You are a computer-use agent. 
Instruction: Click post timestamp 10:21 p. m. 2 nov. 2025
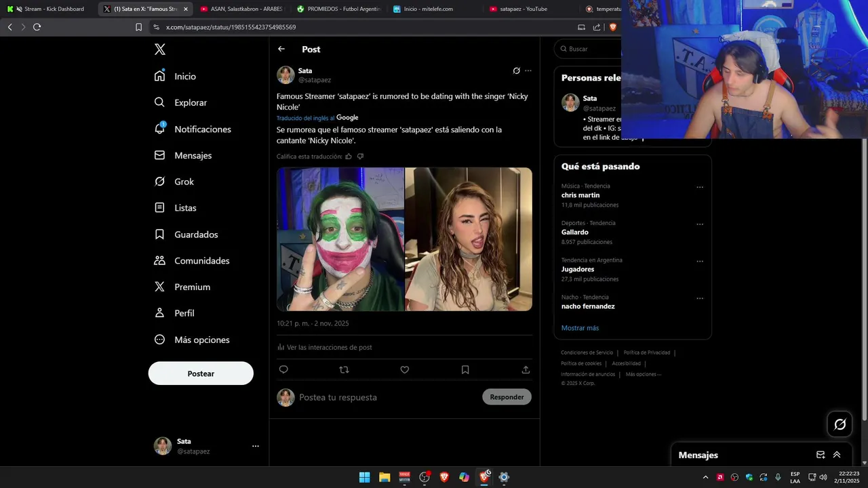313,323
